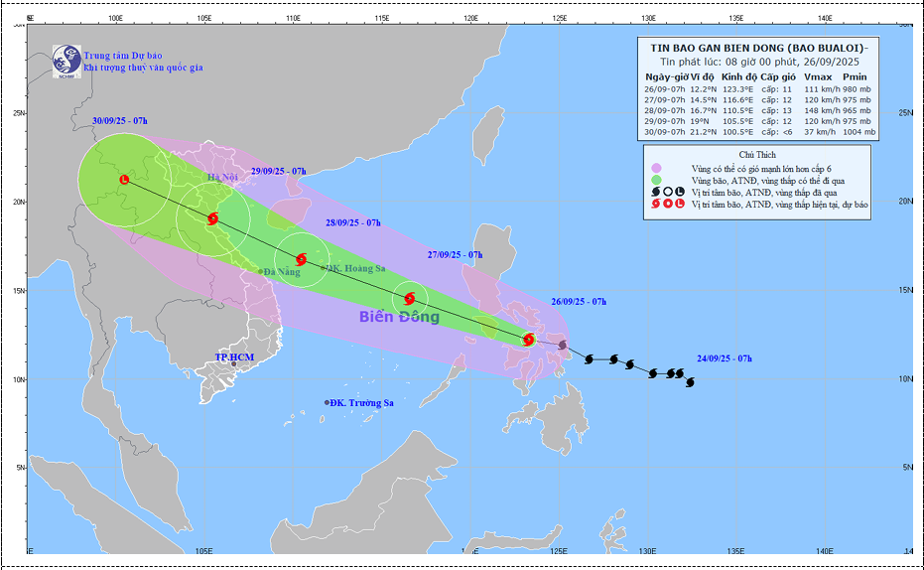Select the TP.HCM city marker dot
The width and height of the screenshot is (924, 570).
pos(234,364)
